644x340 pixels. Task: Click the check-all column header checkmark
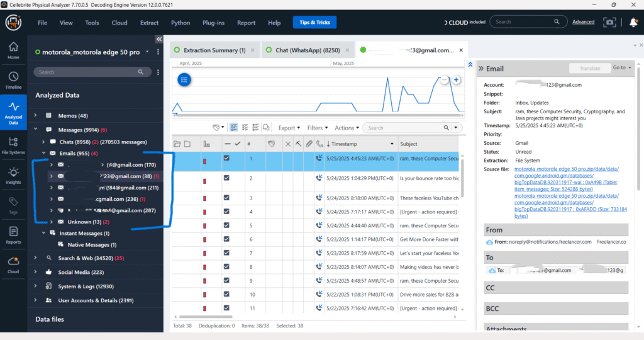tap(237, 144)
